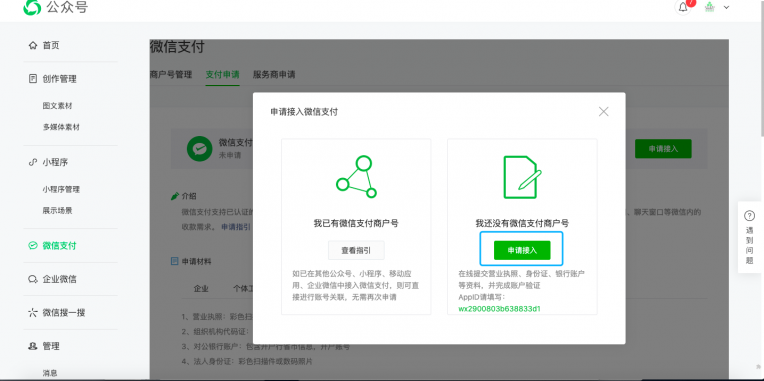Viewport: 764px width, 381px height.
Task: Click the 微信支付 sidebar icon
Action: point(33,246)
